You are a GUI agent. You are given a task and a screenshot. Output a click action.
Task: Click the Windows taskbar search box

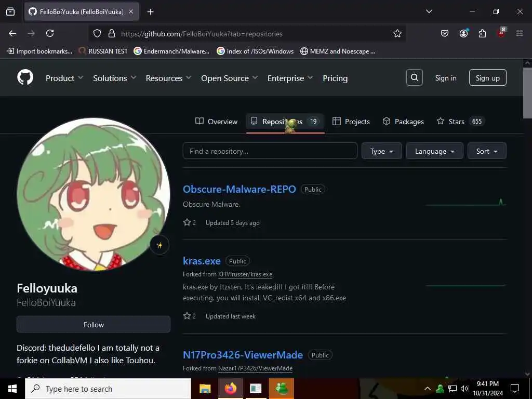108,389
